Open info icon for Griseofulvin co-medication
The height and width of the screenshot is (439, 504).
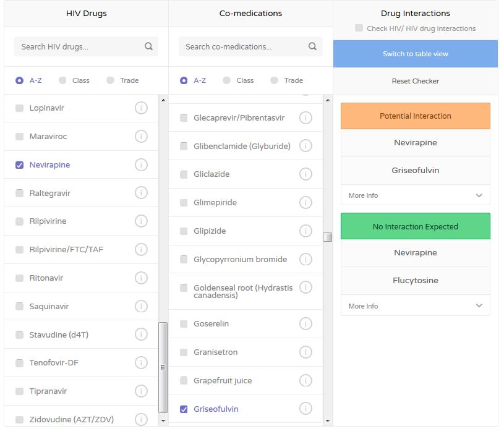pos(305,409)
